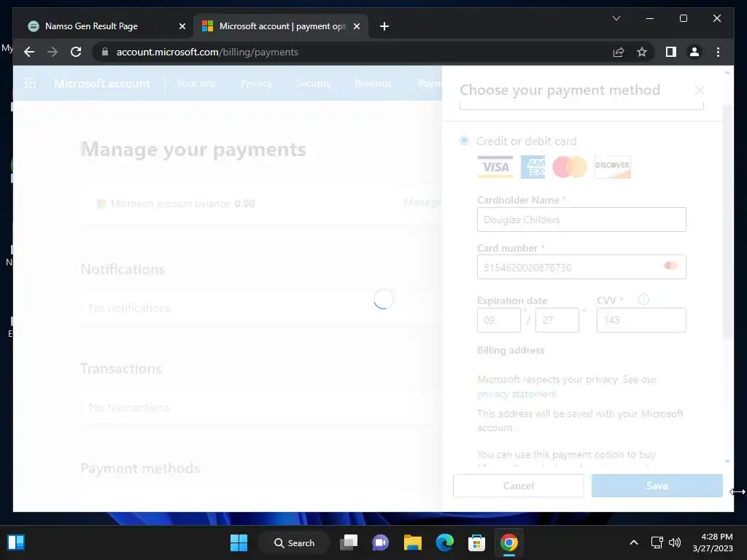Open the Microsoft app launcher grid icon

click(31, 83)
